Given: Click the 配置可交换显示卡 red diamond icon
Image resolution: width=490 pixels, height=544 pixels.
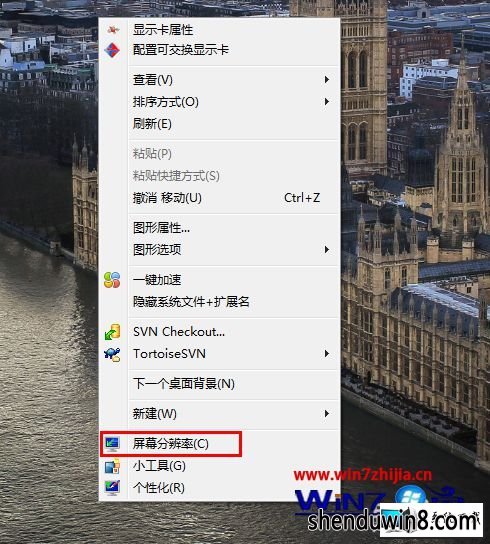Looking at the screenshot, I should 112,50.
